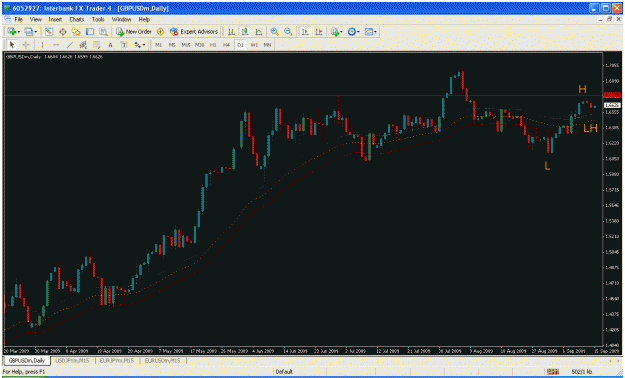Open the File menu

19,19
